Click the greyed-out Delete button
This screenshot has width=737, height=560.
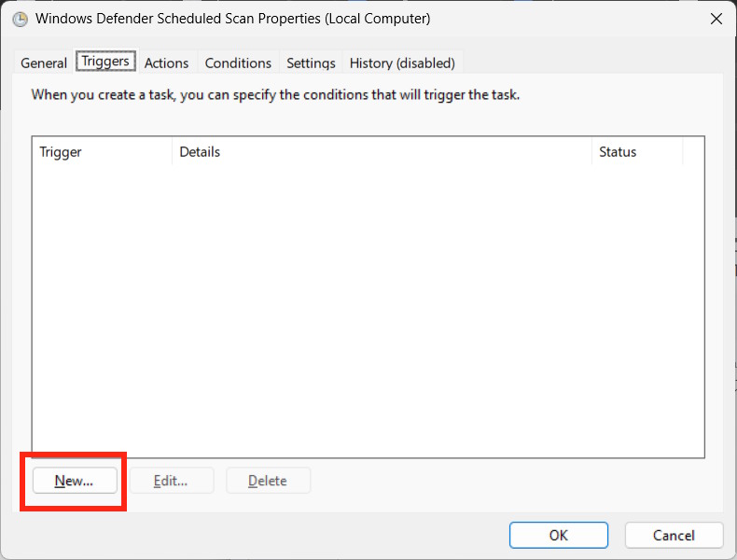pos(268,481)
